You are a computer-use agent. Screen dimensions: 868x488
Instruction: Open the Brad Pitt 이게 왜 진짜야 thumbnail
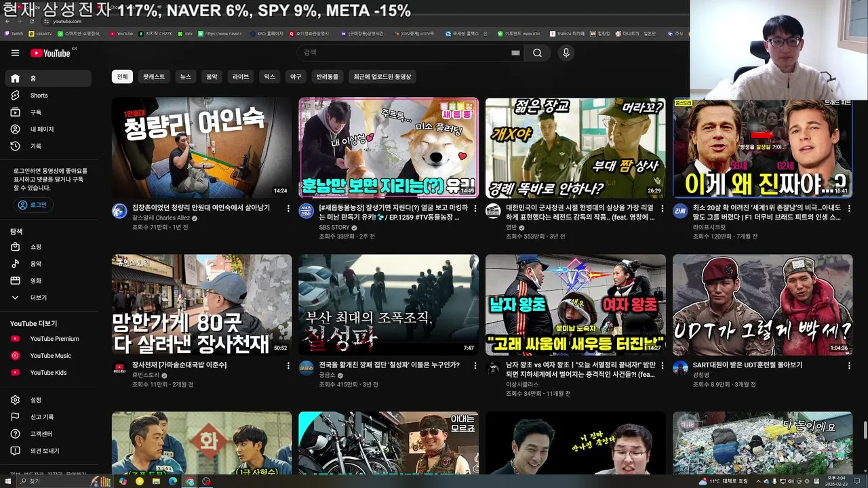point(762,148)
